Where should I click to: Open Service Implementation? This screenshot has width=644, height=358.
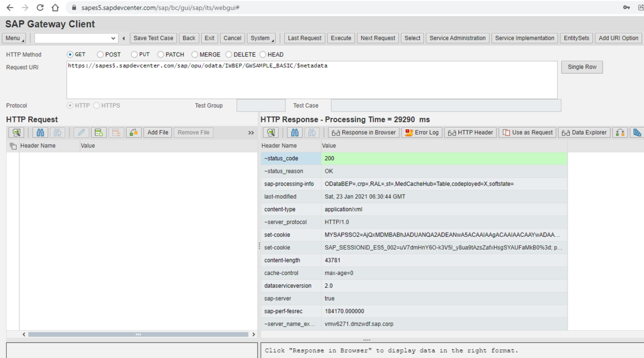pos(524,38)
